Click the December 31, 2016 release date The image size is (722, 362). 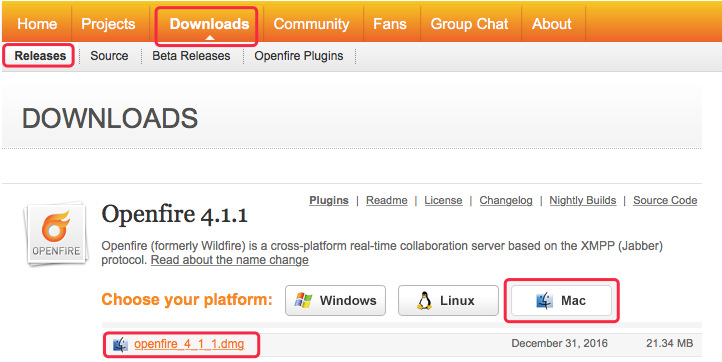(x=559, y=344)
